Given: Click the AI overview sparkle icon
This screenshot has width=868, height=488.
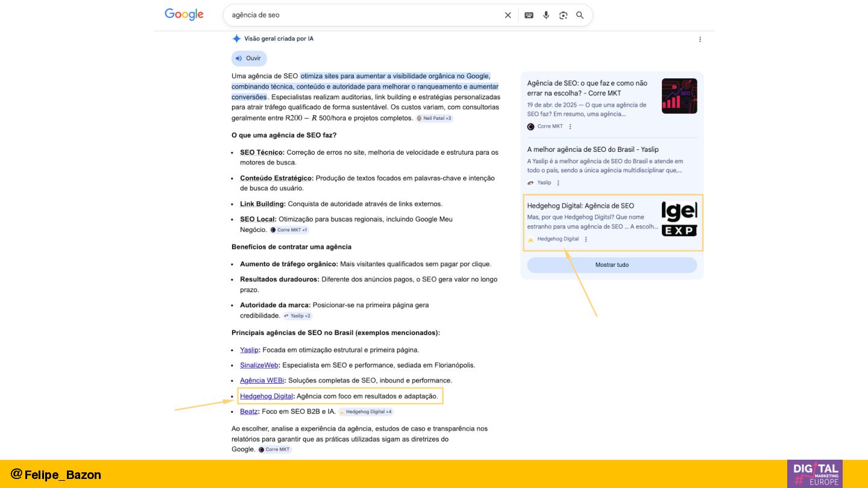Looking at the screenshot, I should click(x=236, y=39).
